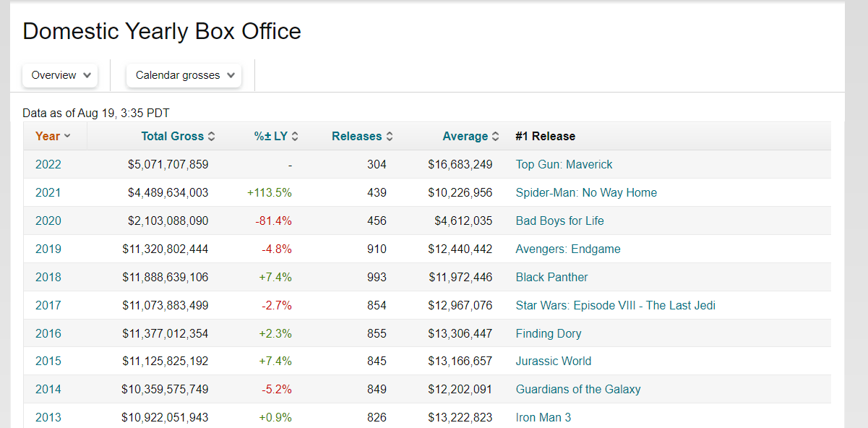Click the $10,359,575,749 total gross cell
Image resolution: width=868 pixels, height=428 pixels.
pyautogui.click(x=166, y=389)
